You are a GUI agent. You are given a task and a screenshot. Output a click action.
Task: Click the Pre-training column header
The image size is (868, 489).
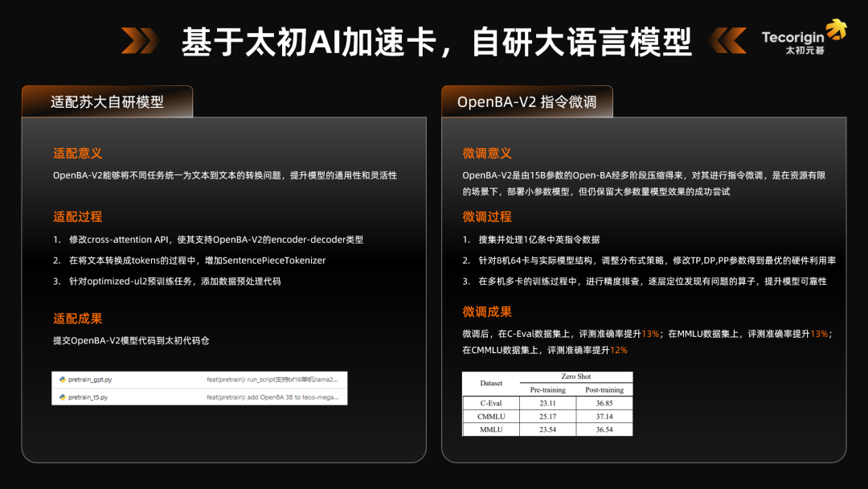548,389
